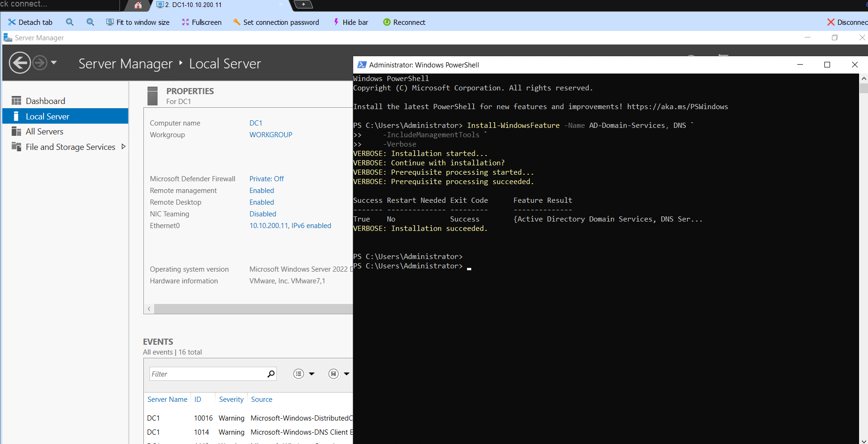Screen dimensions: 868x444
Task: Open Set connection password
Action: tap(276, 22)
